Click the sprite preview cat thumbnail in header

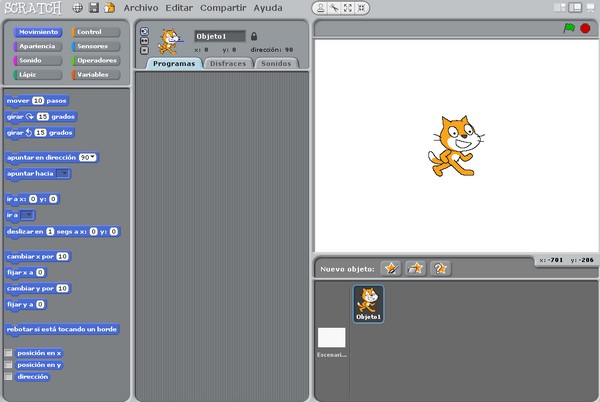point(170,41)
